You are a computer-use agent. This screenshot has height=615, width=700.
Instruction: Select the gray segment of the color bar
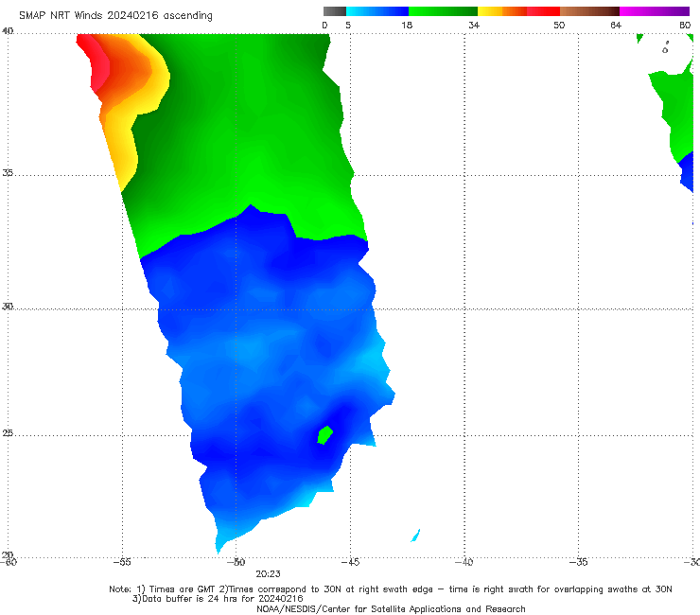pos(334,11)
